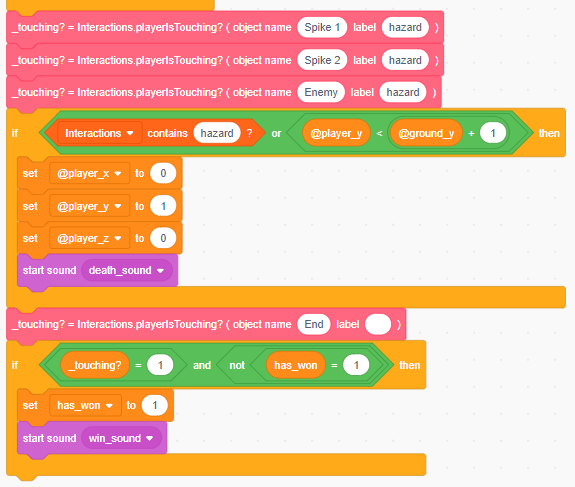Click the 'then' text in second if block

coord(410,365)
